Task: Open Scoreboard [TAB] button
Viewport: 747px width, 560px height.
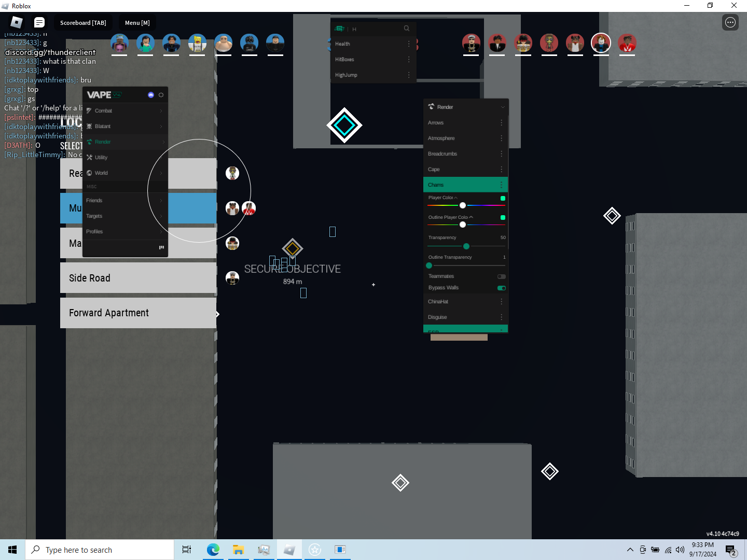Action: click(x=83, y=23)
